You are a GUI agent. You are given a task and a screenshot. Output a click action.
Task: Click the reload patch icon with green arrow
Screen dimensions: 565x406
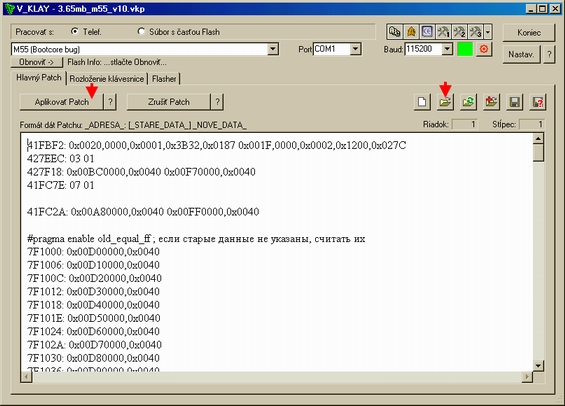(468, 102)
